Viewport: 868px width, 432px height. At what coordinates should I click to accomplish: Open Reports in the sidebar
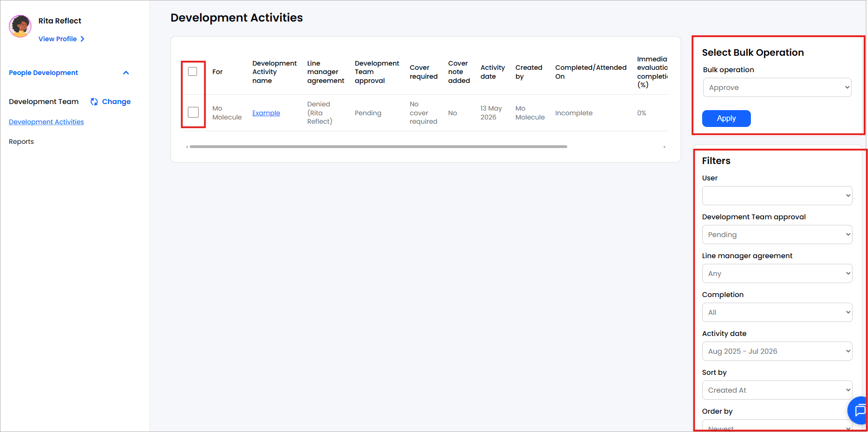coord(22,142)
